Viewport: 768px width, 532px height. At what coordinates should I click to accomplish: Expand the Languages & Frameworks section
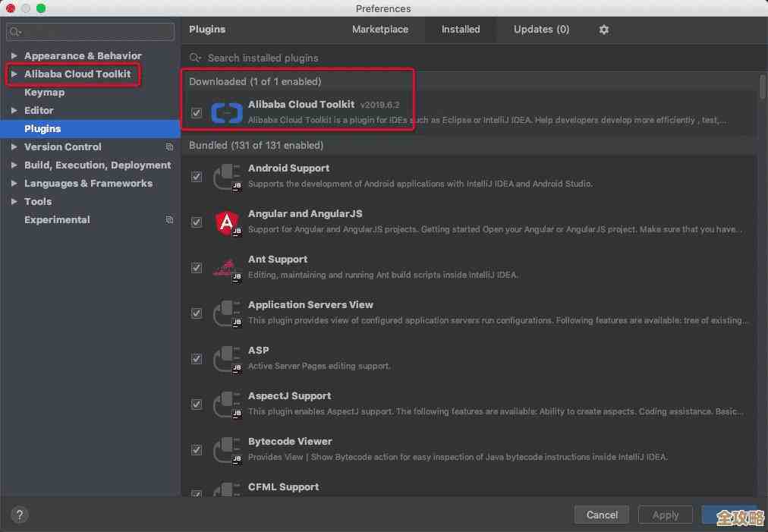click(x=14, y=184)
